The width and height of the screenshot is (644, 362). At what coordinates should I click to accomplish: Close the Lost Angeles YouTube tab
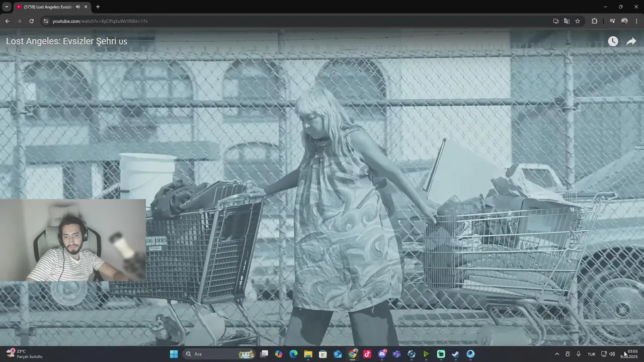pyautogui.click(x=86, y=7)
